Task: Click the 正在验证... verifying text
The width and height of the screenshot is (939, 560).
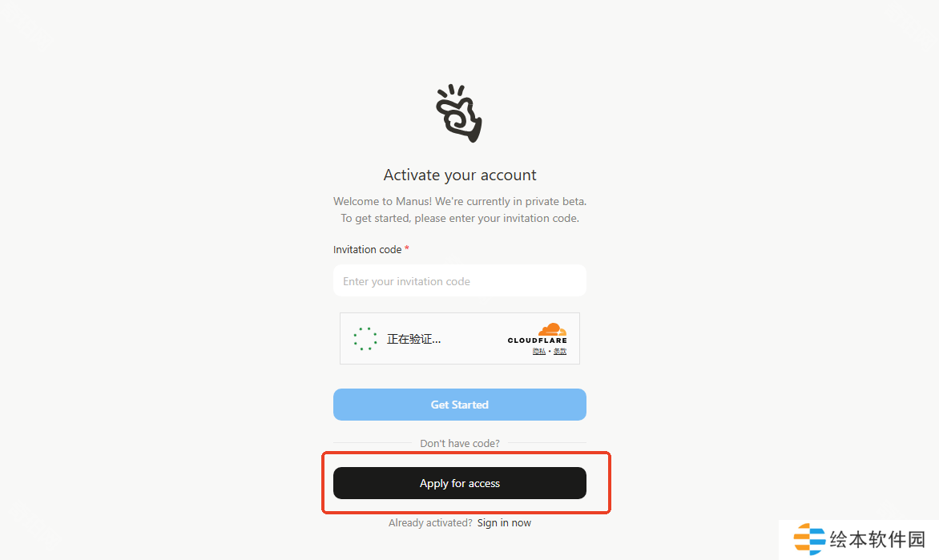Action: coord(413,339)
